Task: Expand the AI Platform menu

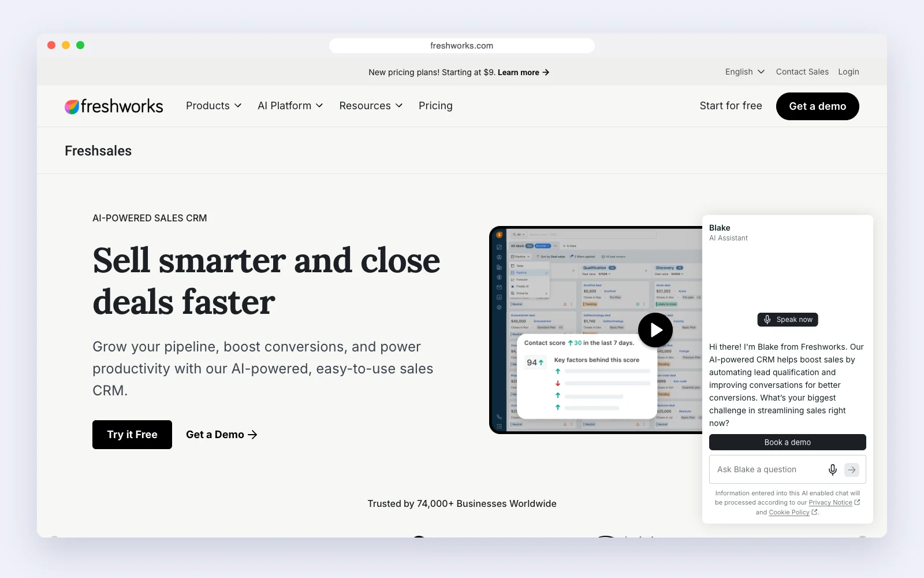Action: pyautogui.click(x=290, y=106)
